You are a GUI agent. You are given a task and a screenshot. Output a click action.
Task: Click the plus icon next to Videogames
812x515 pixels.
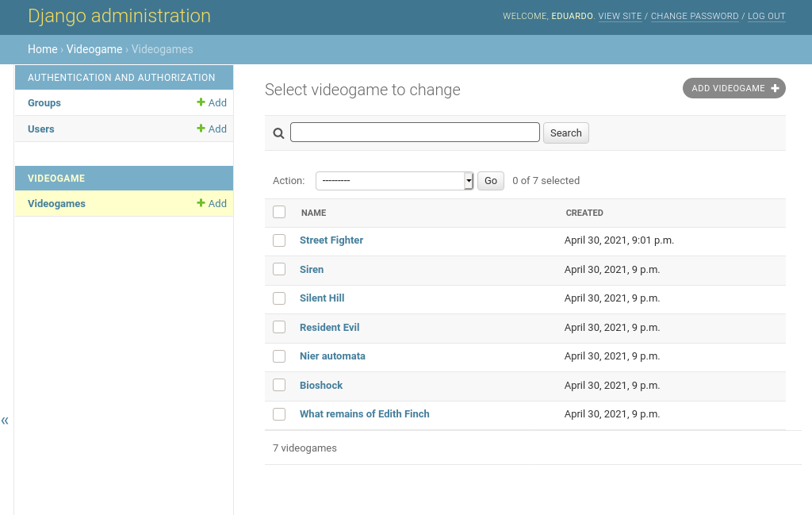[x=201, y=203]
